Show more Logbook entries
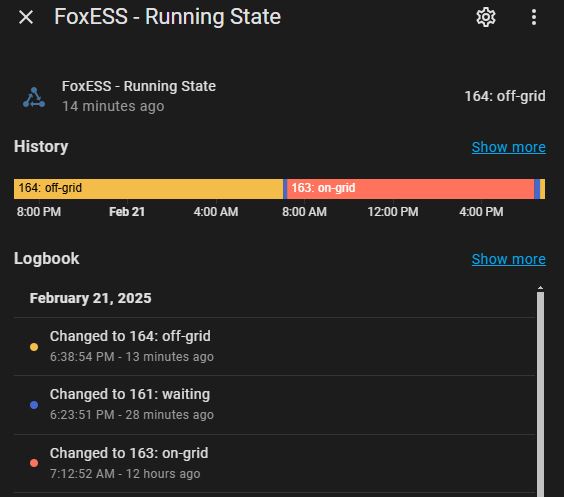Viewport: 564px width, 497px height. pyautogui.click(x=509, y=259)
